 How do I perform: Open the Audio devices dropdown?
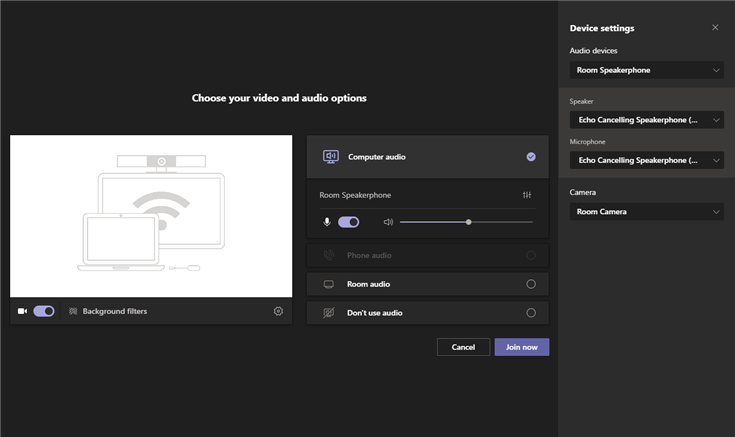coord(646,70)
